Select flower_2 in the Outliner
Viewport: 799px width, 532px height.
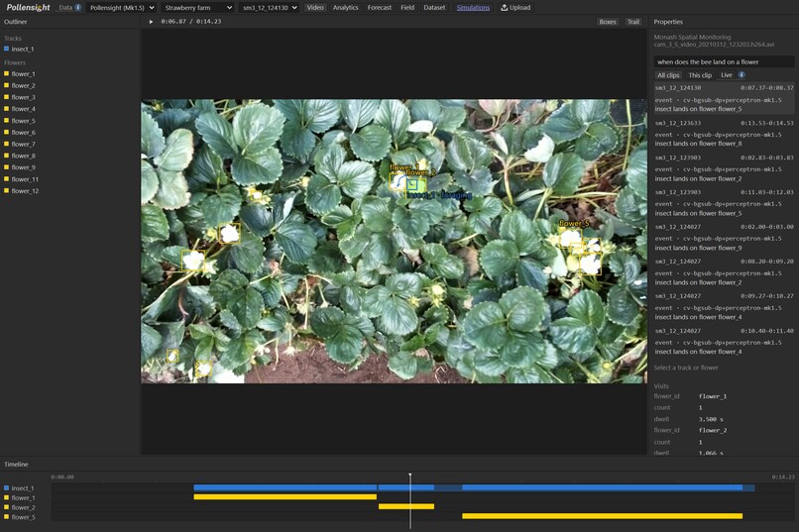[x=23, y=85]
